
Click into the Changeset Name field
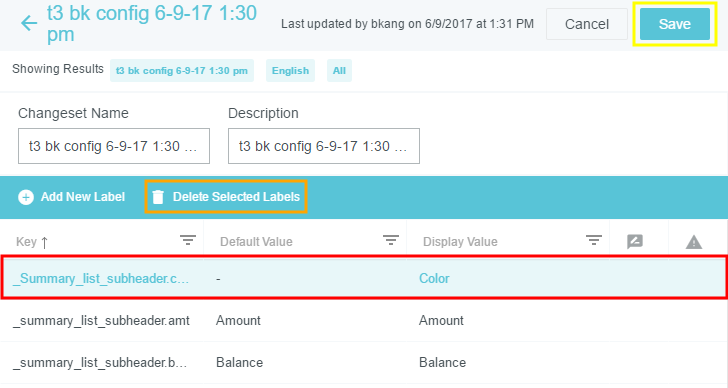[114, 146]
